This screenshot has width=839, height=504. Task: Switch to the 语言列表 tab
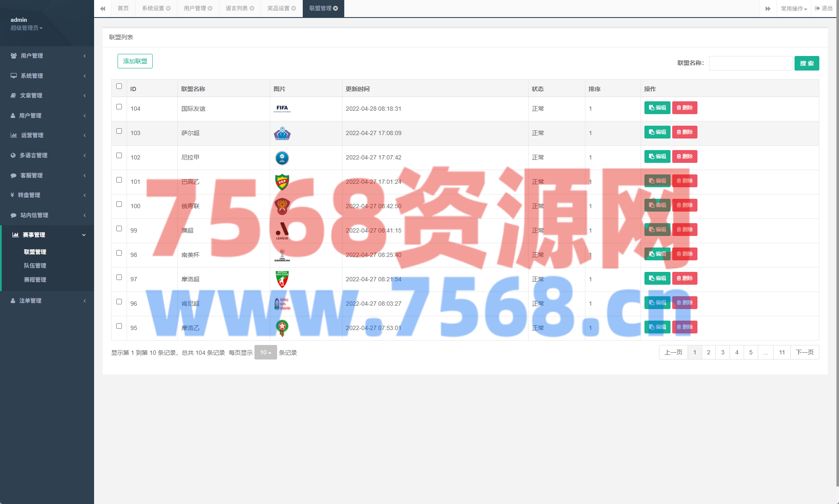[236, 9]
